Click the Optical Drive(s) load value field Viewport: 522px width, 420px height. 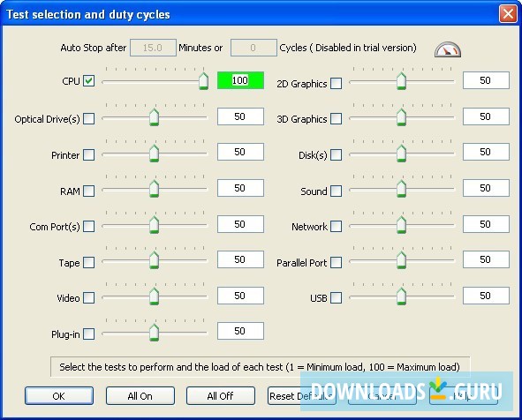click(240, 116)
